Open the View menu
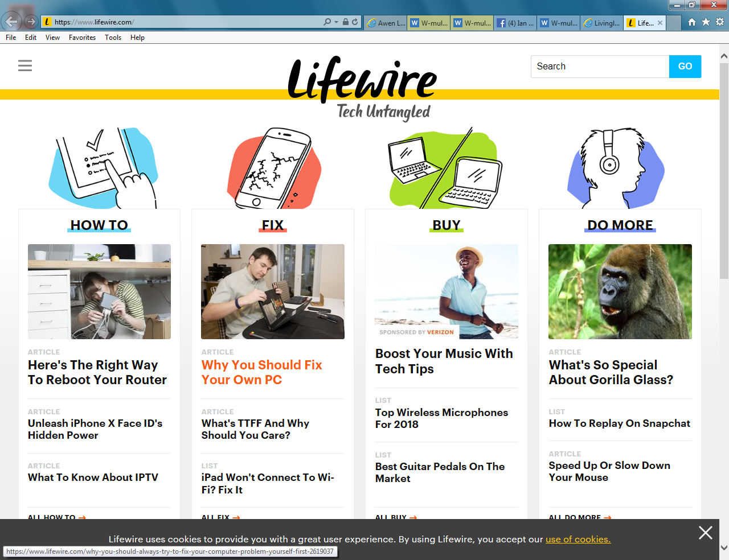Viewport: 729px width, 560px height. pos(52,38)
